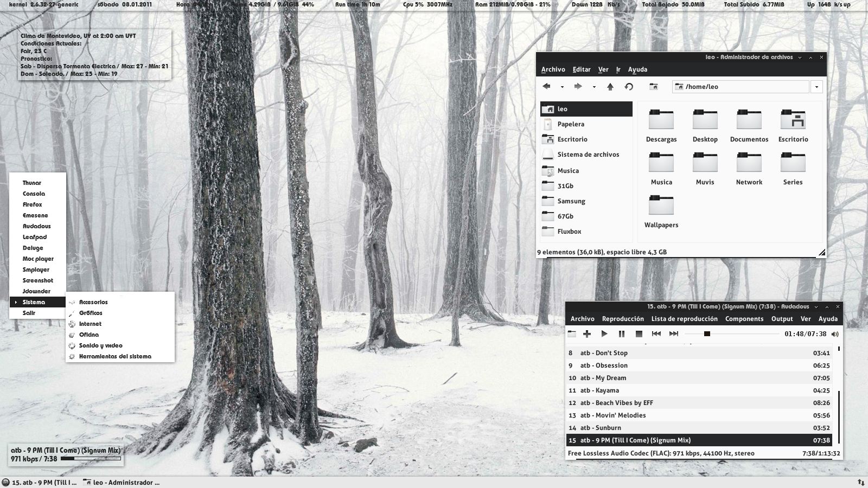Select track atb - Obsession
868x488 pixels.
699,365
